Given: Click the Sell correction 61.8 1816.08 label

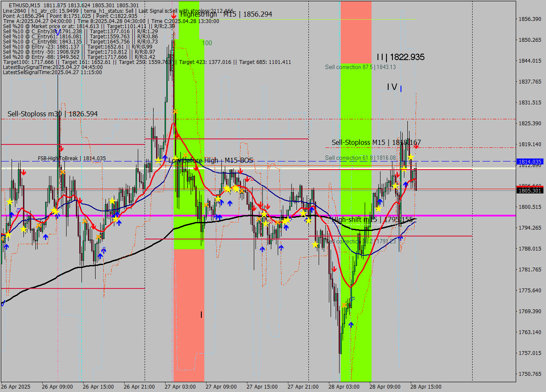Looking at the screenshot, I should (x=360, y=158).
